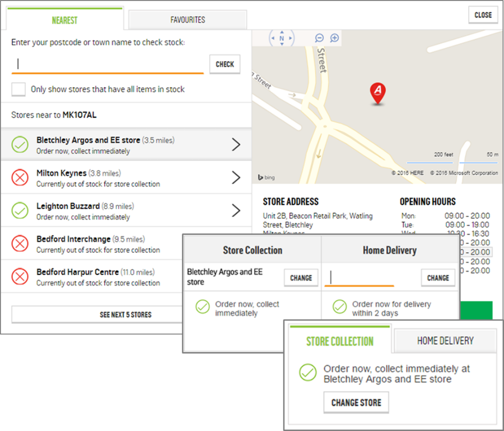Click the map zoom-in icon
The width and height of the screenshot is (504, 431).
335,38
